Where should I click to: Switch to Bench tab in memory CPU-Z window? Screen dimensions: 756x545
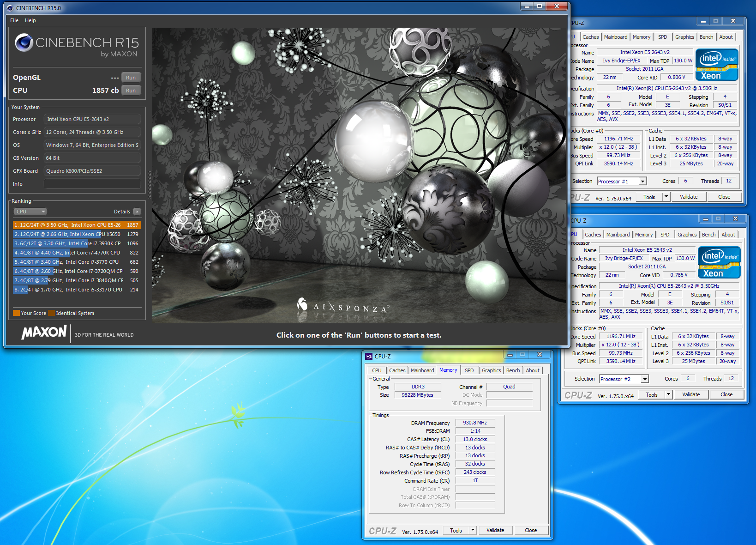pyautogui.click(x=513, y=370)
